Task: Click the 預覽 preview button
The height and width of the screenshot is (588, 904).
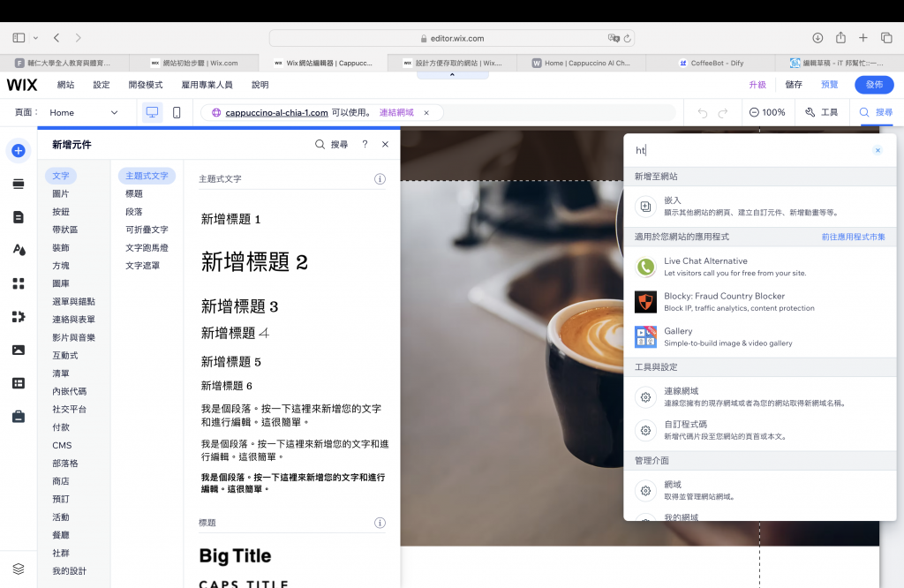Action: tap(829, 85)
